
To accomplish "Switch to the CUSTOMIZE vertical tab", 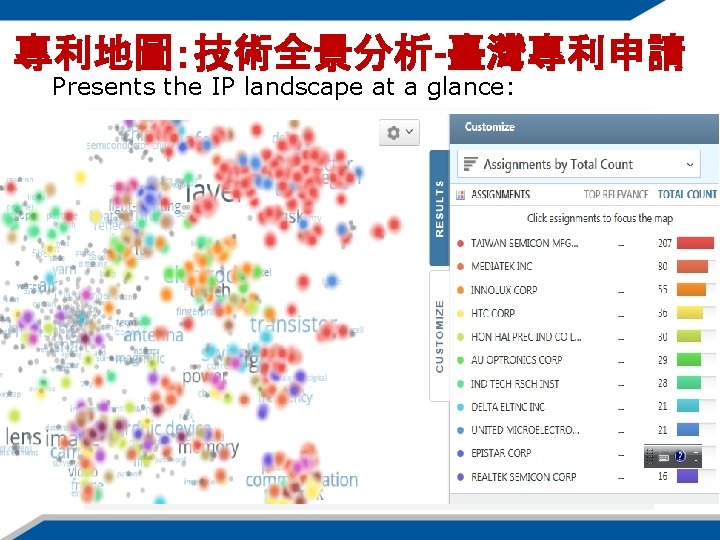I will [439, 336].
